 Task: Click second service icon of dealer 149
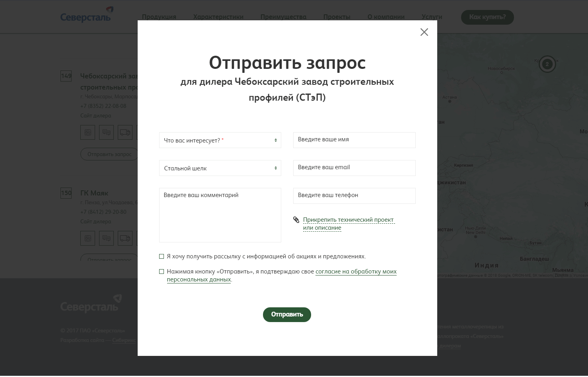[x=106, y=132]
